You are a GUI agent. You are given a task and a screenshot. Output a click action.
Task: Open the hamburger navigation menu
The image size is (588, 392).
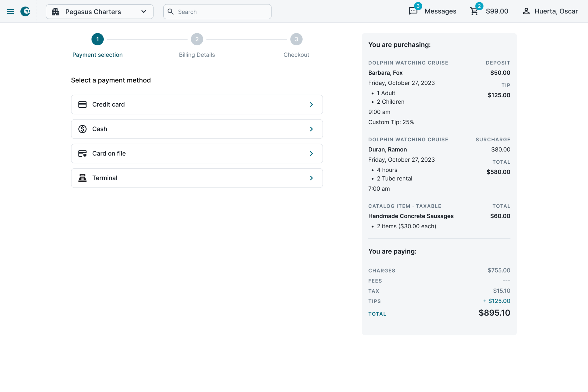[11, 11]
